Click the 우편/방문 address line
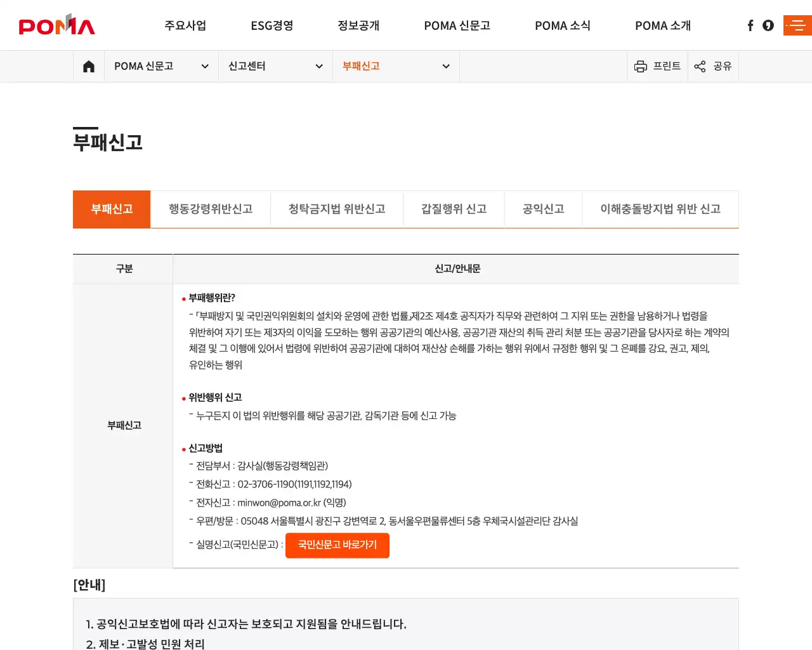The height and width of the screenshot is (650, 812). 387,521
